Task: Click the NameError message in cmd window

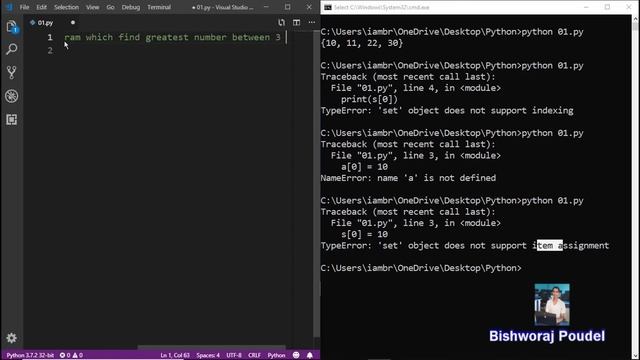Action: tap(408, 178)
